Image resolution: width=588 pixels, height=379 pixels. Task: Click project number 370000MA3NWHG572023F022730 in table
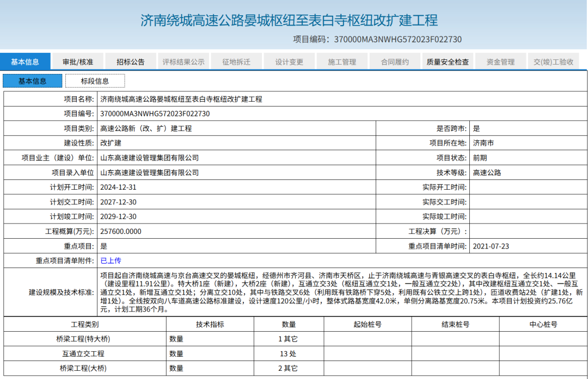point(155,114)
